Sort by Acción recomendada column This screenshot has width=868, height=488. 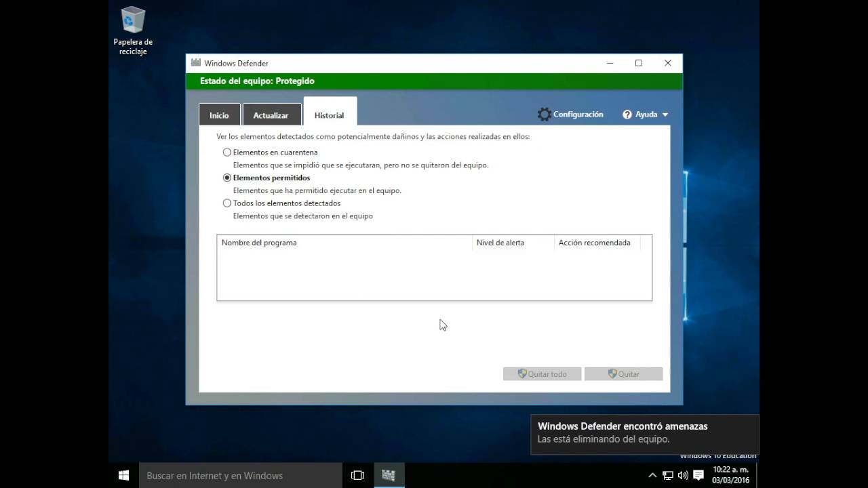tap(597, 243)
